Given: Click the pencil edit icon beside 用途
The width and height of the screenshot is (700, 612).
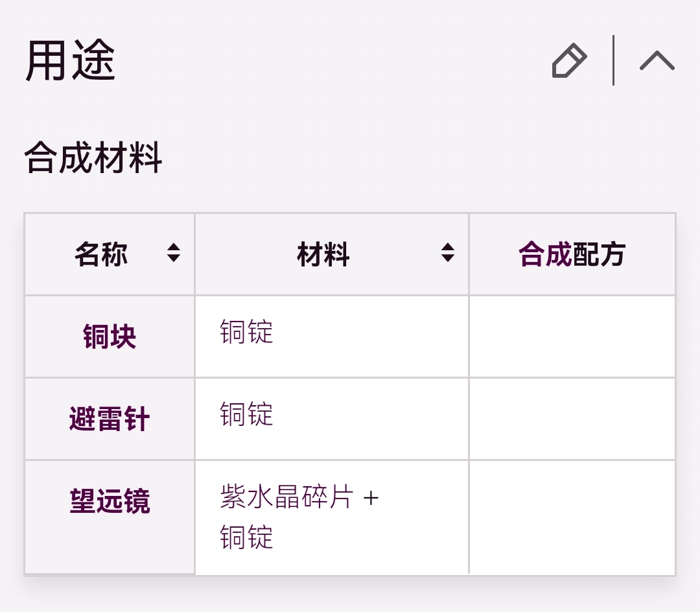Looking at the screenshot, I should 569,61.
